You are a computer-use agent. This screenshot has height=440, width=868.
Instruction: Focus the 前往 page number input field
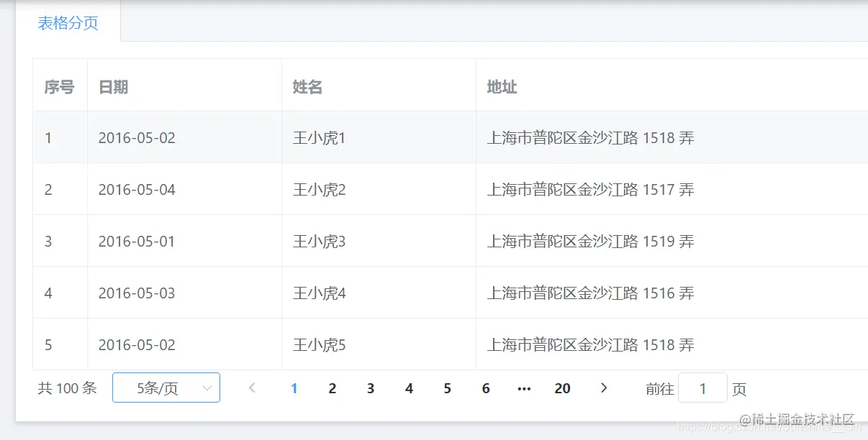point(703,388)
